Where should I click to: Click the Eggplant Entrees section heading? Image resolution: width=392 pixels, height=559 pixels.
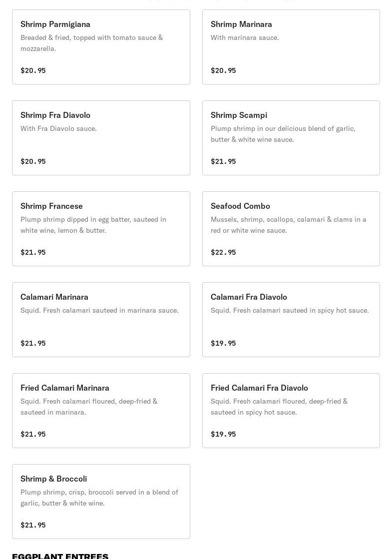tap(60, 556)
